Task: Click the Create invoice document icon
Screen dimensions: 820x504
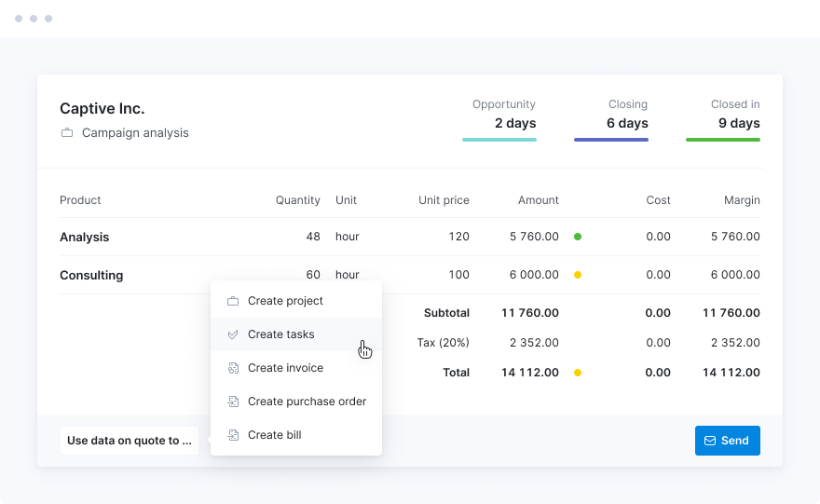Action: click(233, 368)
